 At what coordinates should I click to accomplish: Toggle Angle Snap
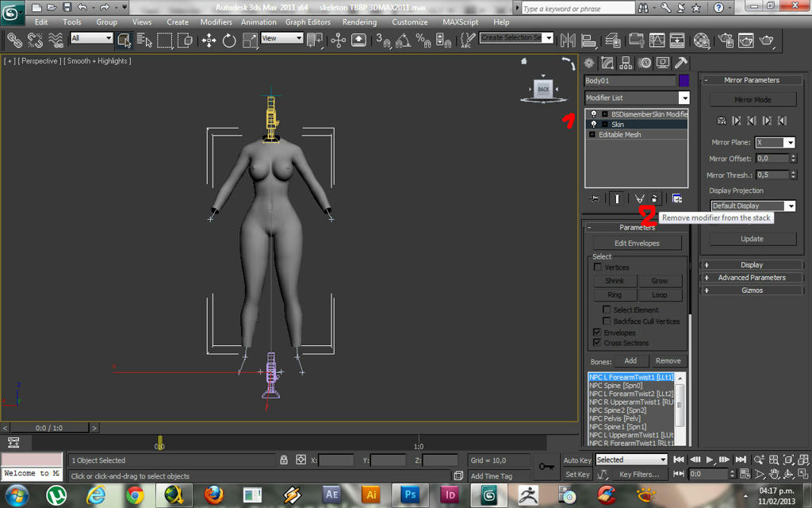click(403, 40)
